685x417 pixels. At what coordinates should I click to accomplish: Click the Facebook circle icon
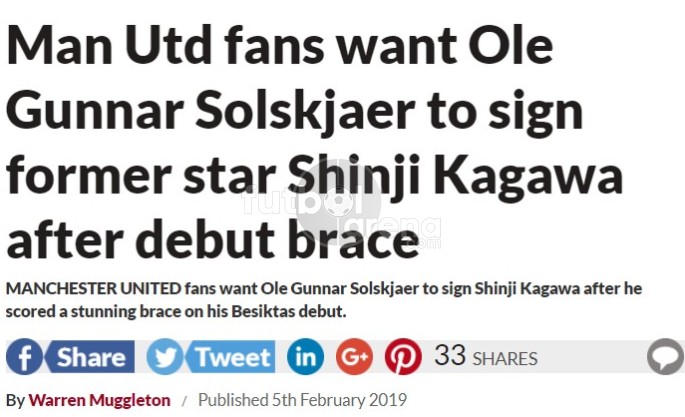[24, 357]
